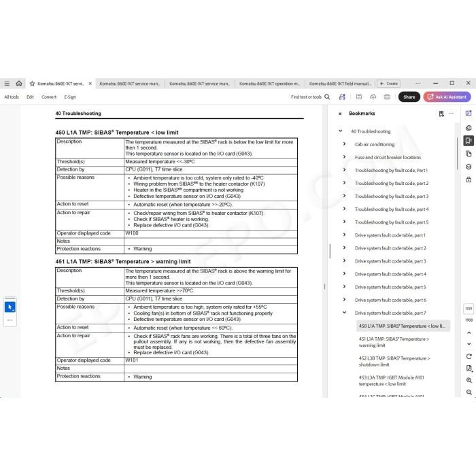This screenshot has width=476, height=476.
Task: Open the comments icon in right rail
Action: pyautogui.click(x=469, y=128)
